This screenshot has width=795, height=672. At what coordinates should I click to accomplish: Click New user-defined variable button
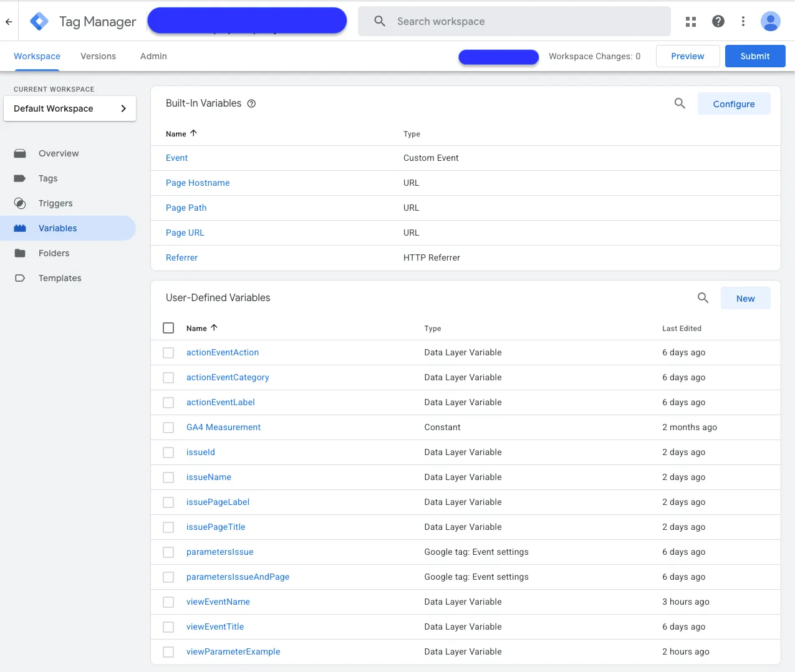(x=746, y=299)
